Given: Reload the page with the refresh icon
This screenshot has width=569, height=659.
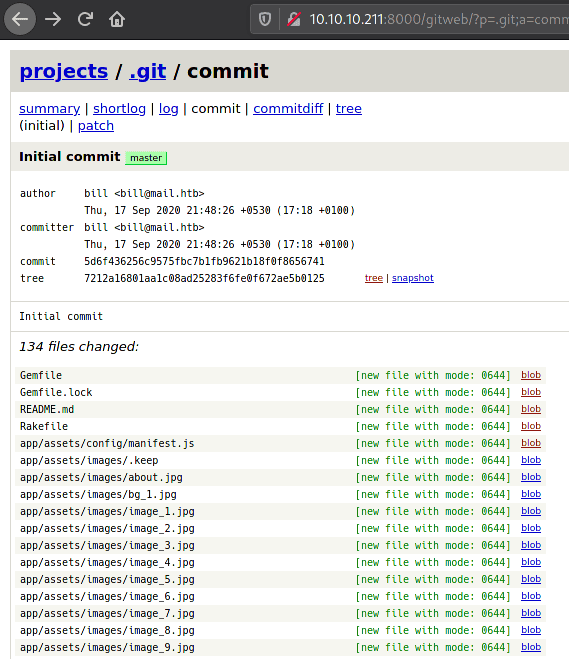Looking at the screenshot, I should pos(85,19).
